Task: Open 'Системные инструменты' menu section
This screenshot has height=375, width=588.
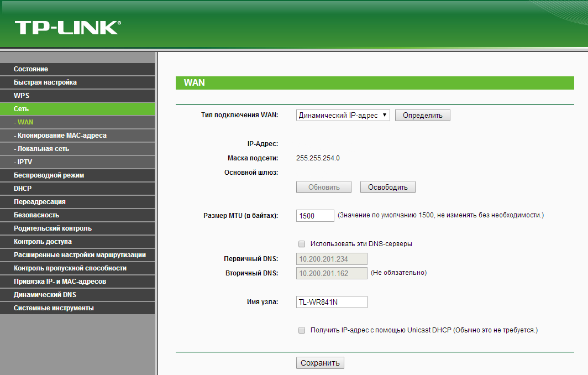Action: [54, 308]
